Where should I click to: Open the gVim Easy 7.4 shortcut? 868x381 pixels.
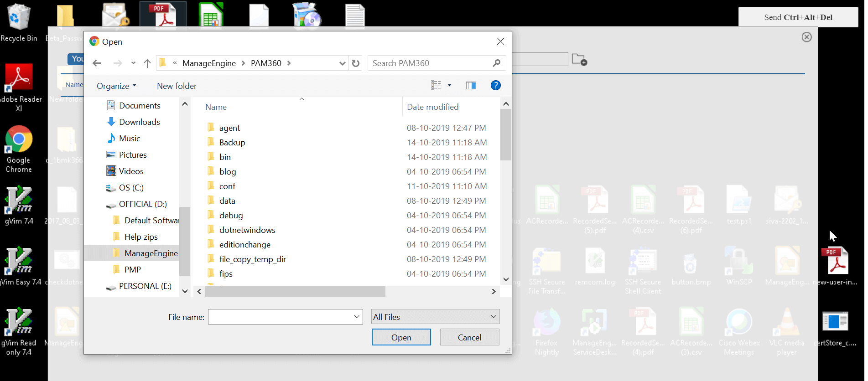19,267
